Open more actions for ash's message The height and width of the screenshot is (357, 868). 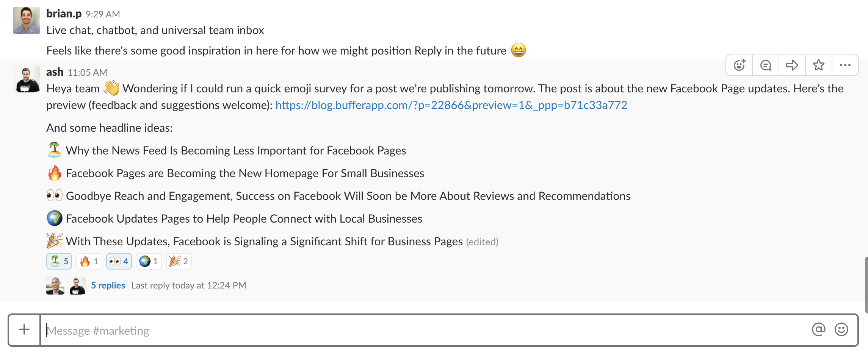(x=845, y=65)
